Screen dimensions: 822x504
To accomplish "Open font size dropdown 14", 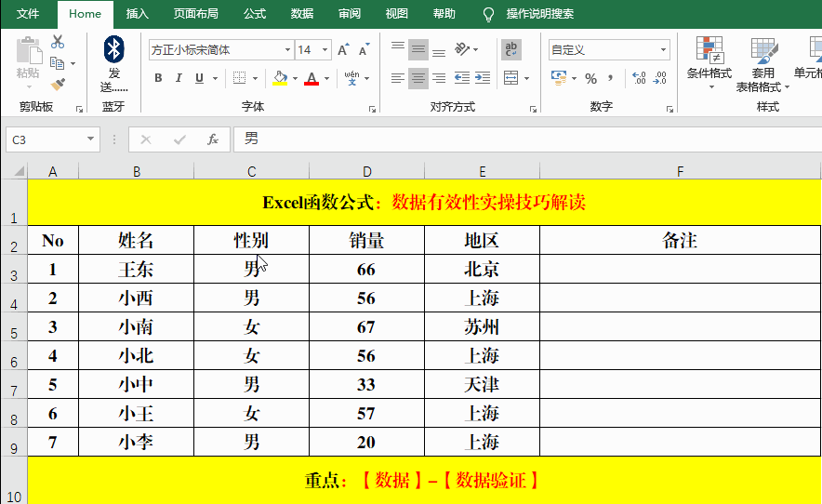I will pos(325,50).
